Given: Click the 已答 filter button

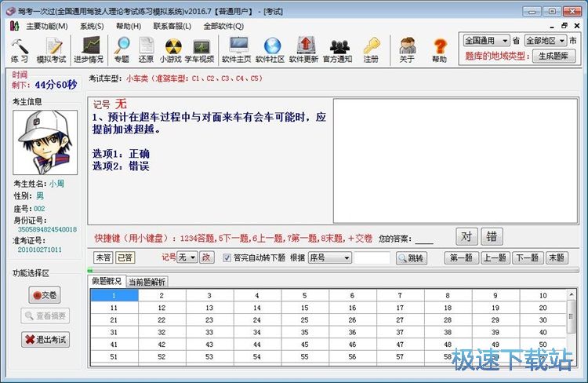Looking at the screenshot, I should 125,257.
